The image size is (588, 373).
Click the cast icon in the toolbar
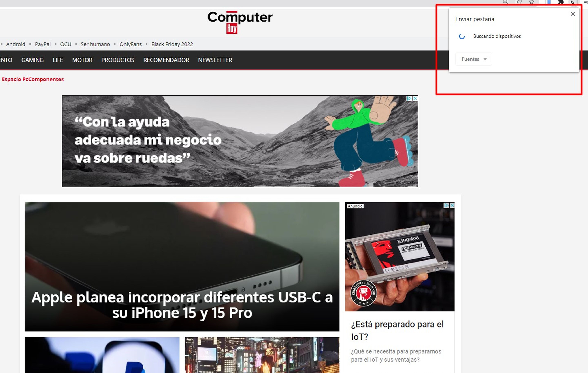(x=574, y=2)
